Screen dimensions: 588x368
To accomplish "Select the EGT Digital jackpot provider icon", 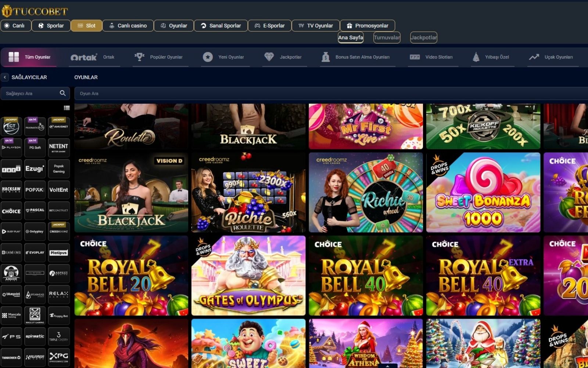I will [11, 127].
